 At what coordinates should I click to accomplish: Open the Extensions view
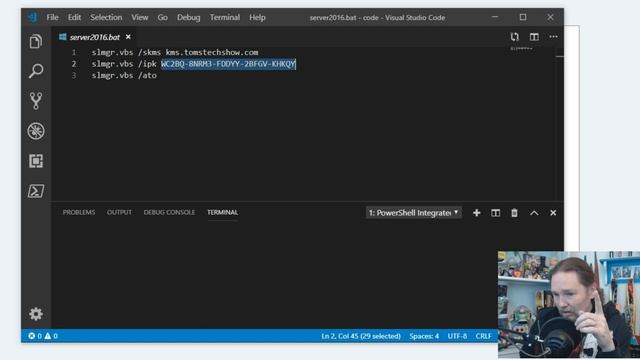pos(36,161)
